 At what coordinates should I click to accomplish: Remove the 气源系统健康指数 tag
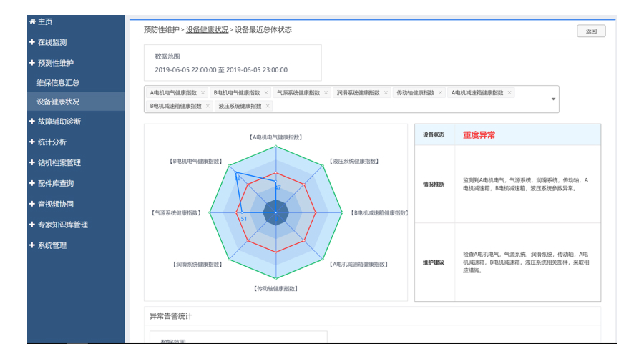tap(326, 93)
